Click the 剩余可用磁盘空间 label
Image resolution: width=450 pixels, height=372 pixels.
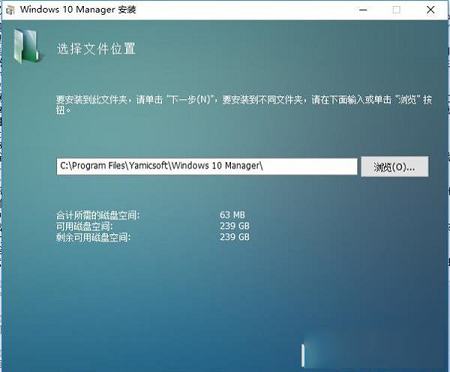[x=93, y=238]
